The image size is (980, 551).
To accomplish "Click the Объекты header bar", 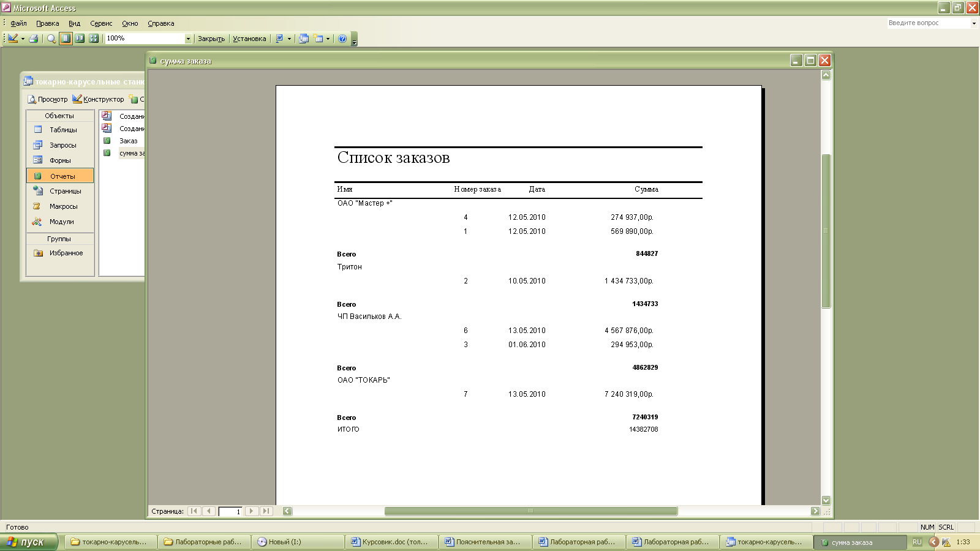I will click(60, 116).
